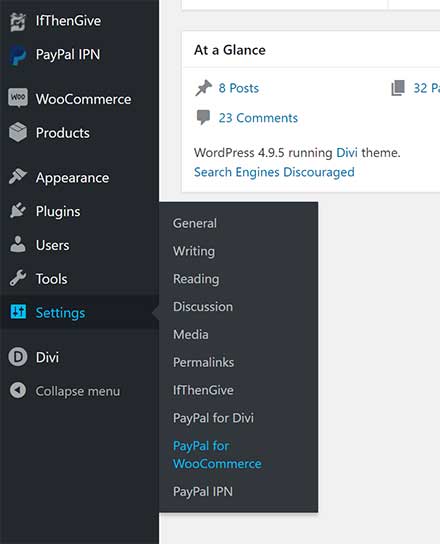Open PayPal for WooCommerce settings

(x=217, y=454)
